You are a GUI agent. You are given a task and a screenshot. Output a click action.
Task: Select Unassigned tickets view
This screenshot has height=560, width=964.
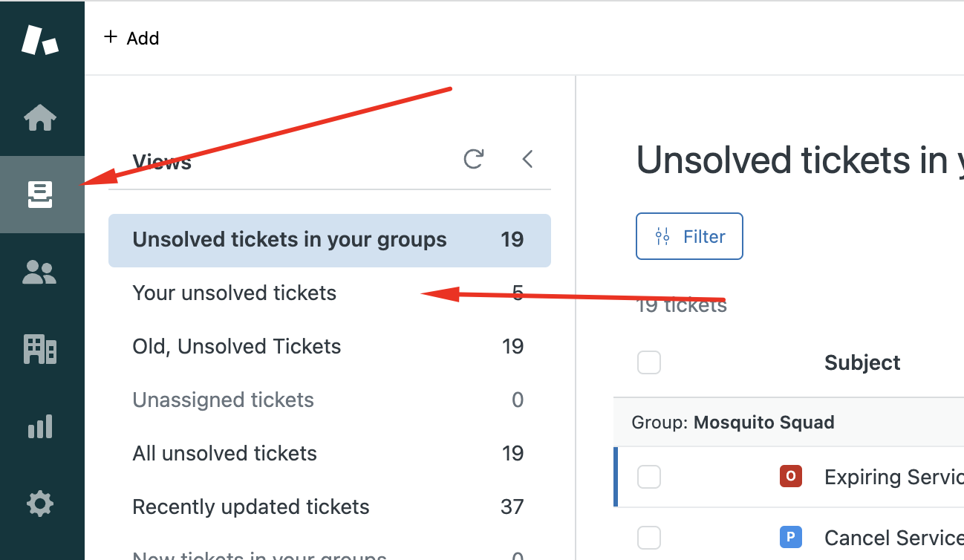point(223,400)
